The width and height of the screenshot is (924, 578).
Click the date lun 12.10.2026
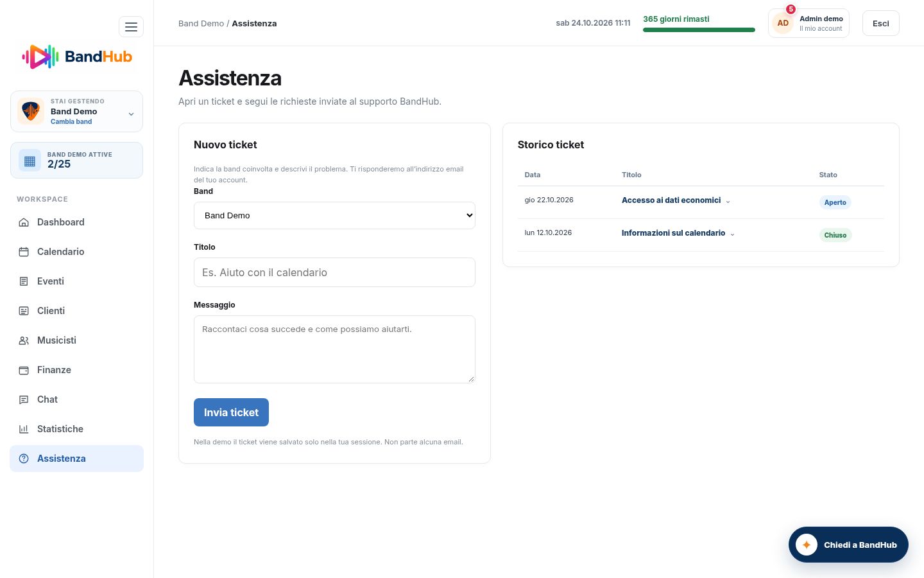(x=548, y=232)
